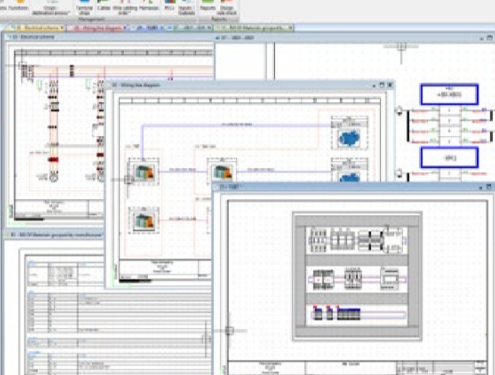Viewport: 495px width, 375px height.
Task: Select top blue motor symbol in wiring diagram
Action: 349,137
